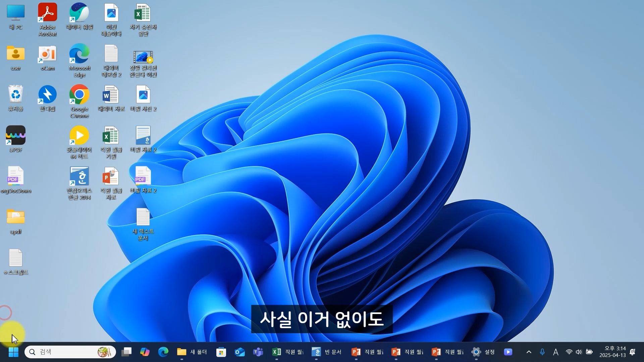Viewport: 644px width, 362px height.
Task: Click the Wi-Fi network tray icon
Action: click(569, 352)
